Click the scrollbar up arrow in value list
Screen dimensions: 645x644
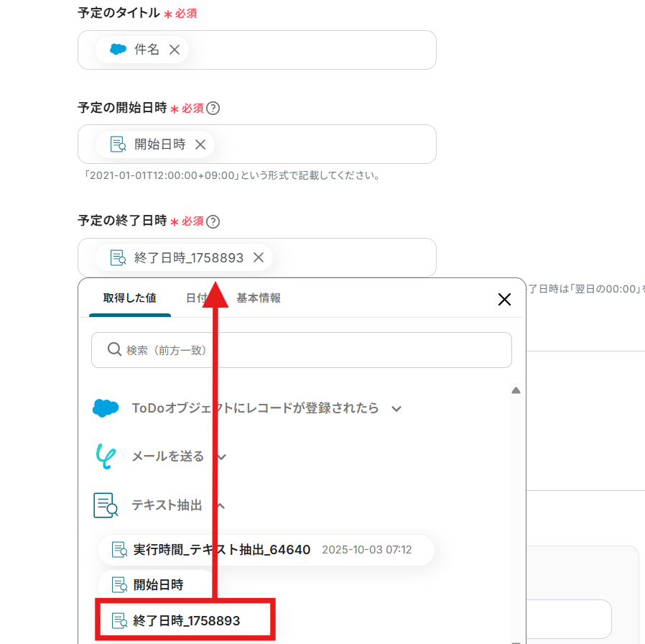click(x=516, y=390)
